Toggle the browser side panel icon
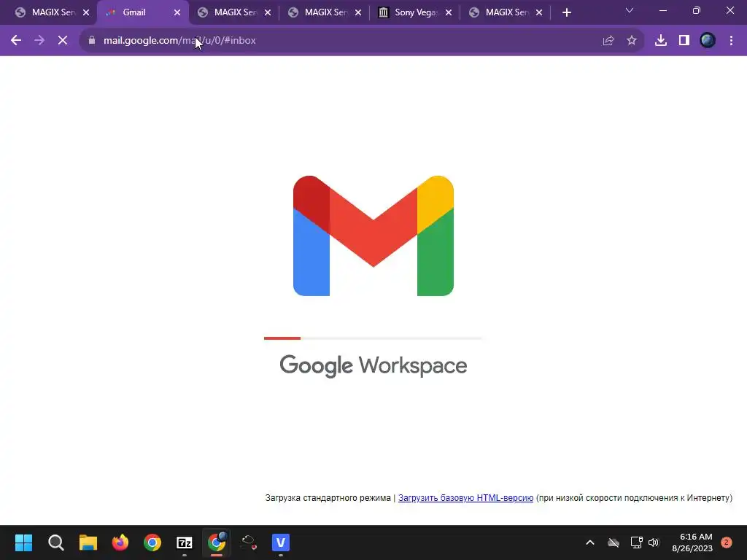This screenshot has width=747, height=560. pyautogui.click(x=684, y=41)
